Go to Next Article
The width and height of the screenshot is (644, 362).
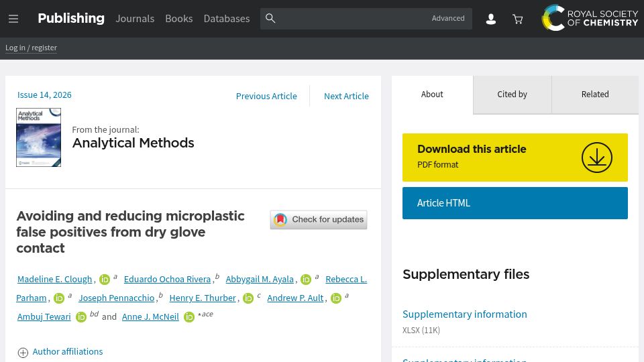346,96
